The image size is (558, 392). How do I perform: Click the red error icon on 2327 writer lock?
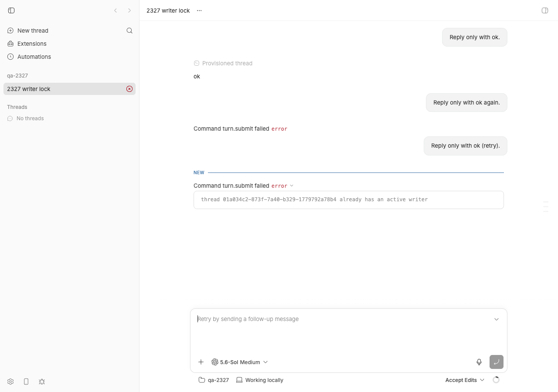pos(129,89)
